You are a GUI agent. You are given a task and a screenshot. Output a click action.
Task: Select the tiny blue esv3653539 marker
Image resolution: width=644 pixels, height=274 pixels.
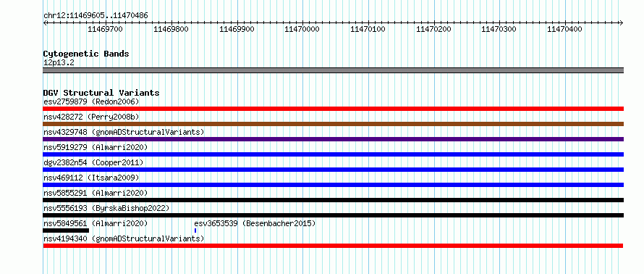tap(195, 231)
